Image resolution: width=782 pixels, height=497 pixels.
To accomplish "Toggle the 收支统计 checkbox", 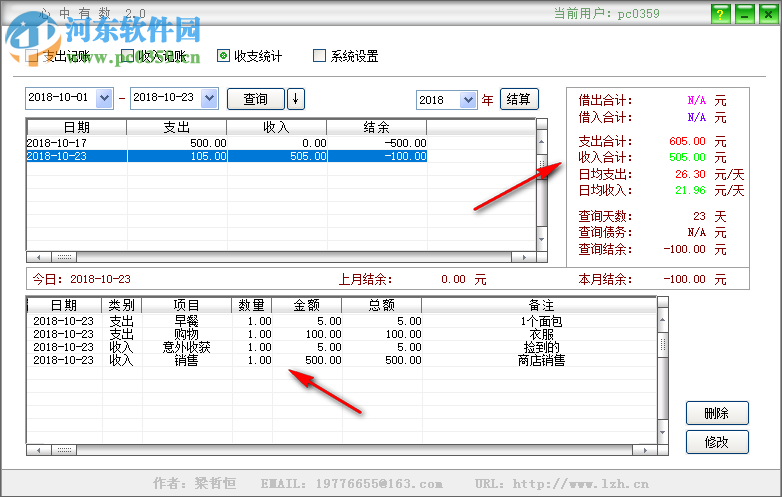I will click(223, 56).
